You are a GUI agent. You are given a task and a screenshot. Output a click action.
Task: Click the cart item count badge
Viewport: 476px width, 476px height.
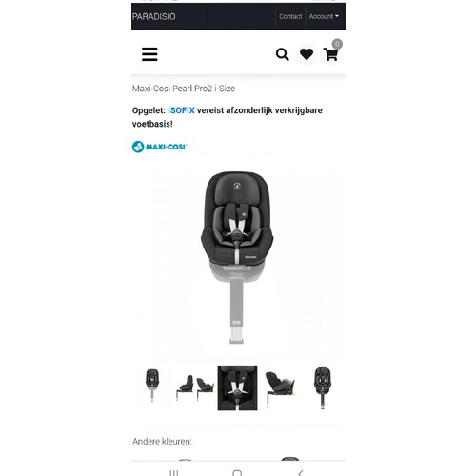[x=337, y=44]
